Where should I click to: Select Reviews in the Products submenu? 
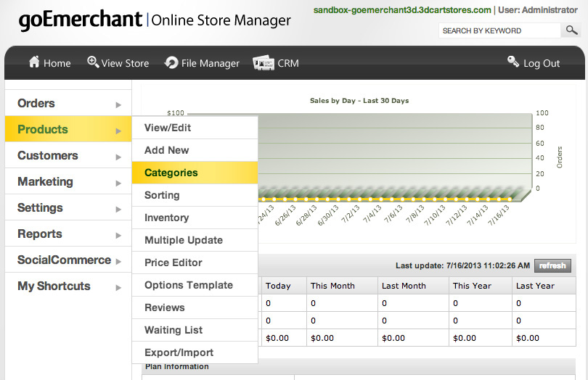pos(195,307)
